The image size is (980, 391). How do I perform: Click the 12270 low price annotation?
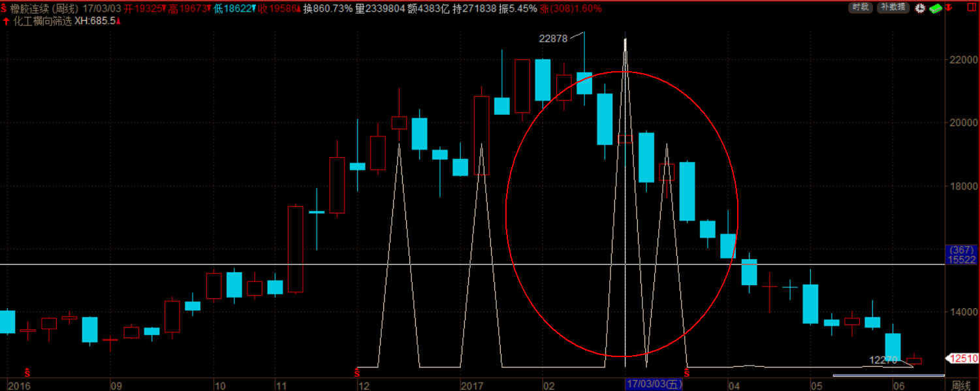pos(882,360)
